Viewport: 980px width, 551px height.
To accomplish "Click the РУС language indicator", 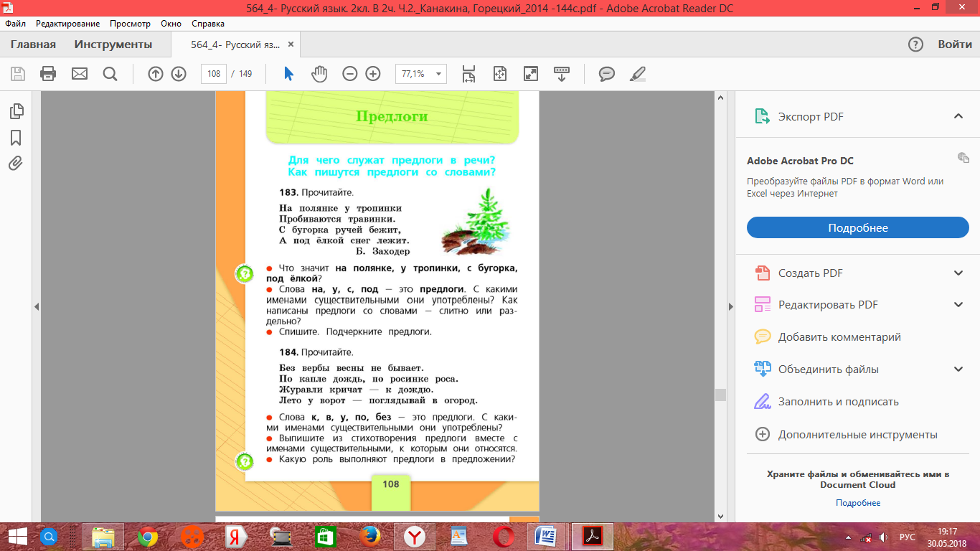I will [x=908, y=537].
